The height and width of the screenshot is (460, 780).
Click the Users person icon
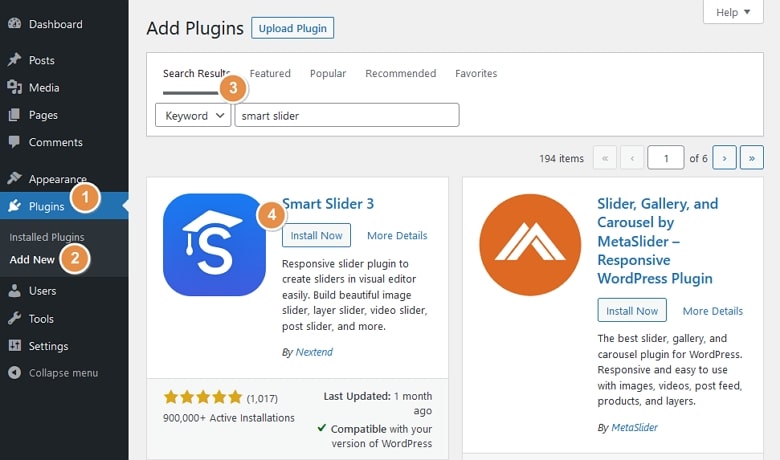(14, 291)
